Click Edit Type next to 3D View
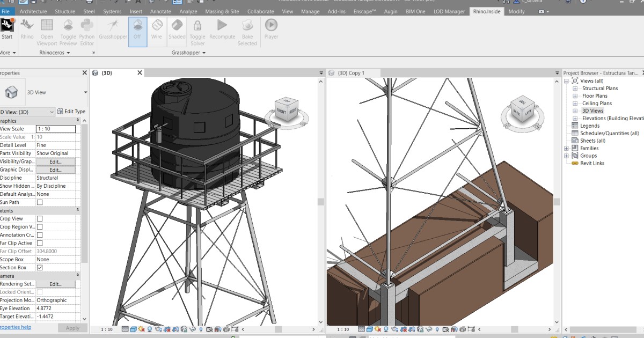 (74, 111)
